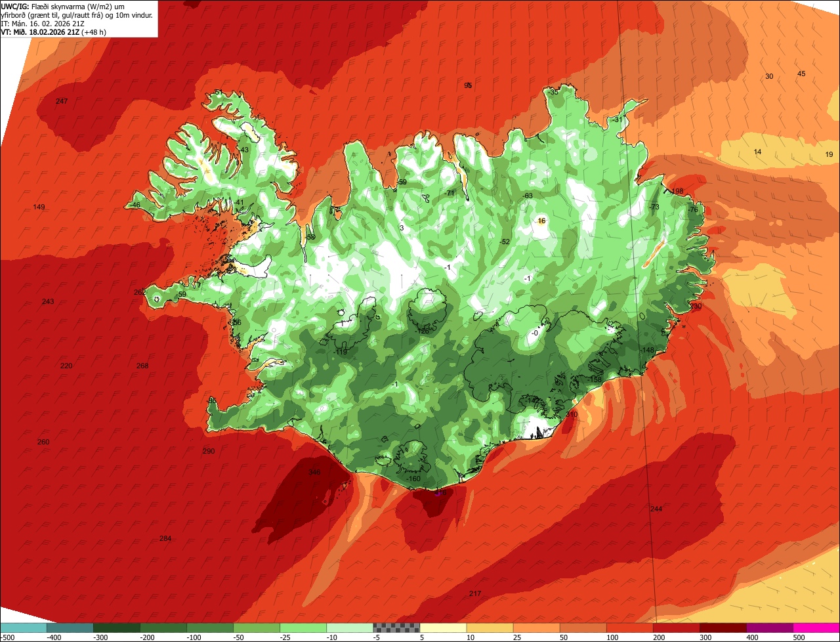The width and height of the screenshot is (840, 642).
Task: Click the '45' value in the northeast corner
Action: [801, 74]
